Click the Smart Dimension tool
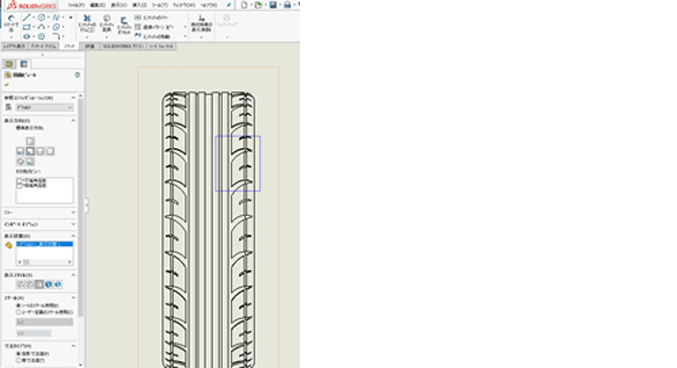677x368 pixels. click(x=11, y=23)
